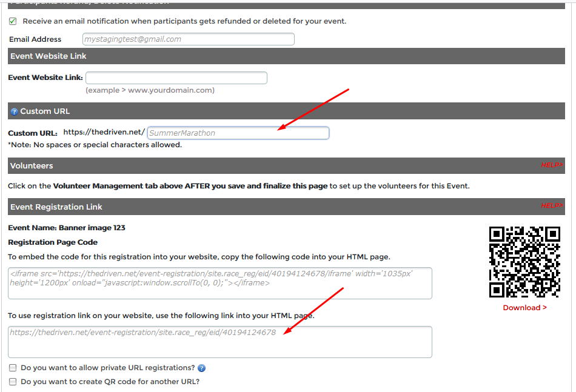Click the Custom URL section header bar
Screen dimensions: 576x392
[x=286, y=111]
